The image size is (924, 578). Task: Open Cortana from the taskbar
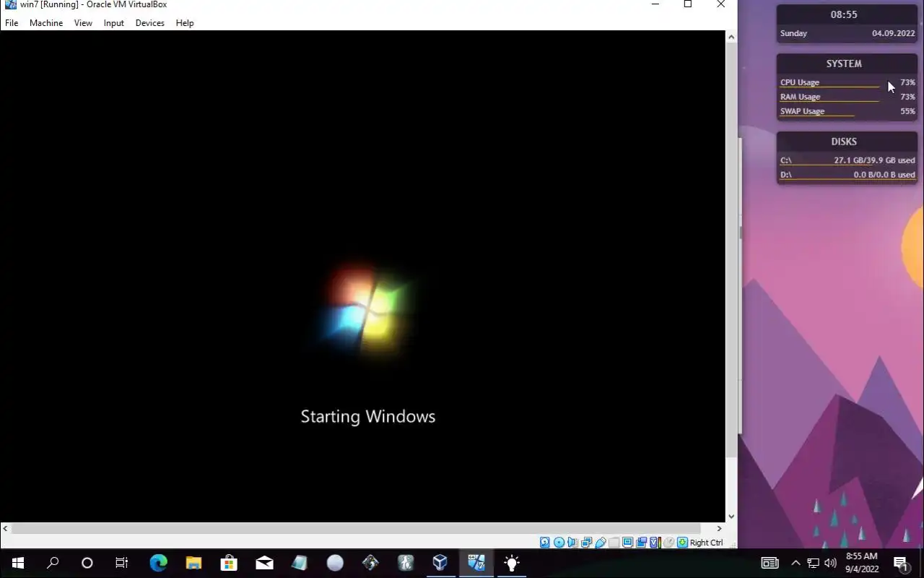pyautogui.click(x=87, y=563)
